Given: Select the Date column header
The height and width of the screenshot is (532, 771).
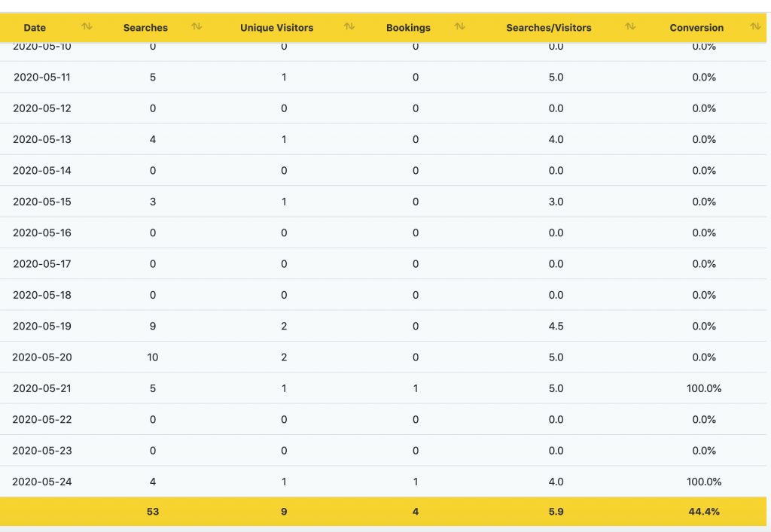Looking at the screenshot, I should (x=35, y=27).
